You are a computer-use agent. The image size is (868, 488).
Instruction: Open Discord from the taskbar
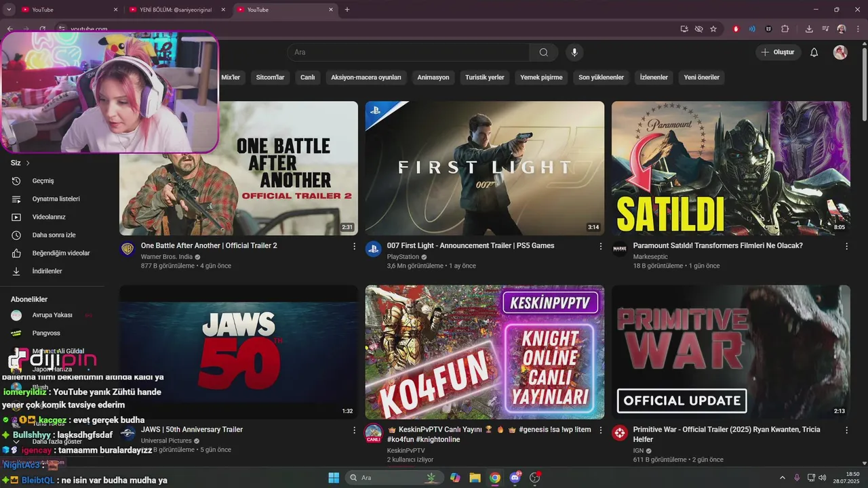515,478
